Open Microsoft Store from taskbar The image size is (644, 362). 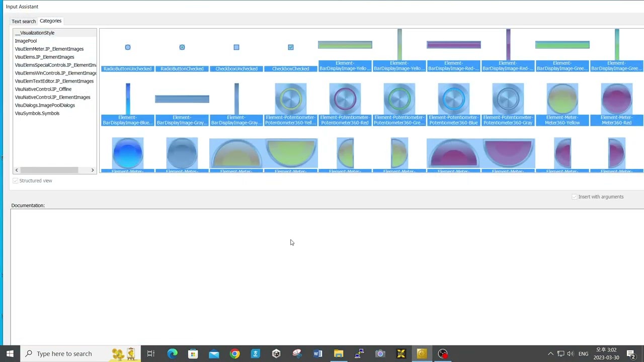[193, 353]
